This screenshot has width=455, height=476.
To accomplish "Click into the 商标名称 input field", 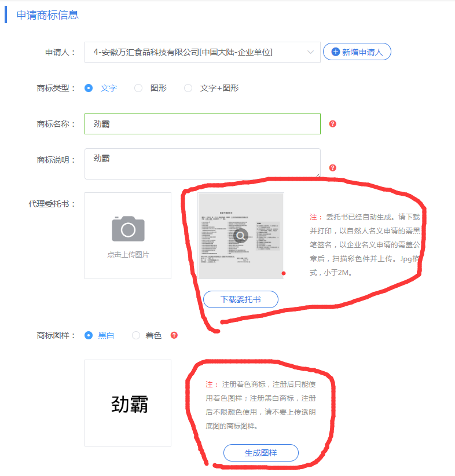I will (x=202, y=124).
